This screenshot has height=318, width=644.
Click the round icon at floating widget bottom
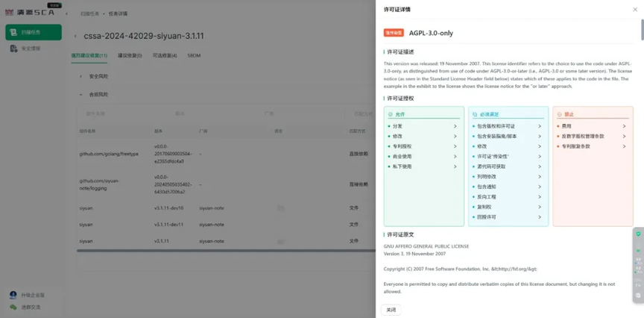638,296
